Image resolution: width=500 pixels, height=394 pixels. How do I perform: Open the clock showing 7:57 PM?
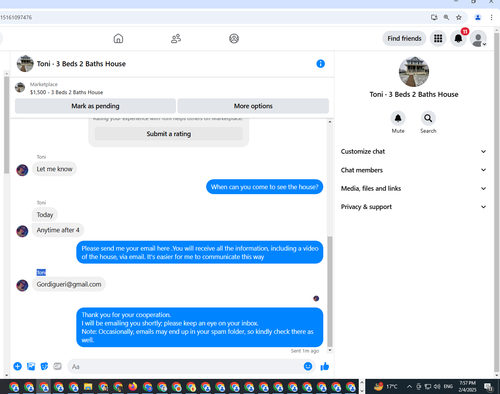[x=467, y=387]
